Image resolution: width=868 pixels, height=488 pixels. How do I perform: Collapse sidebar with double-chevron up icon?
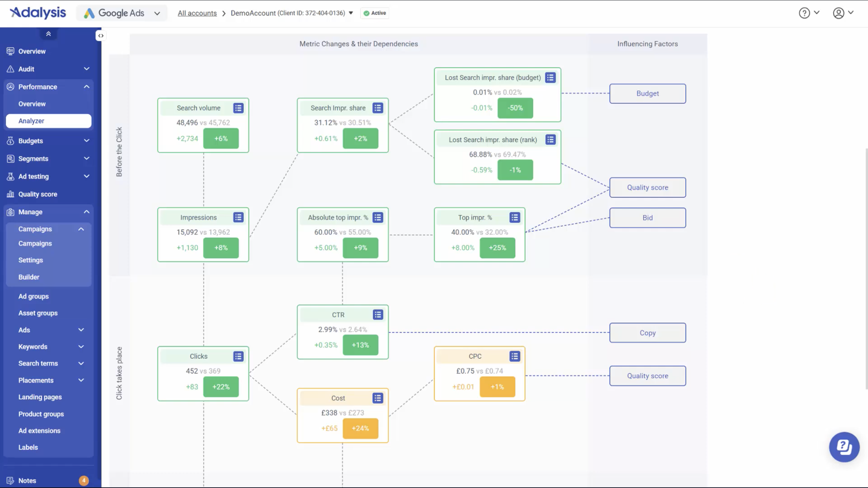pos(48,34)
